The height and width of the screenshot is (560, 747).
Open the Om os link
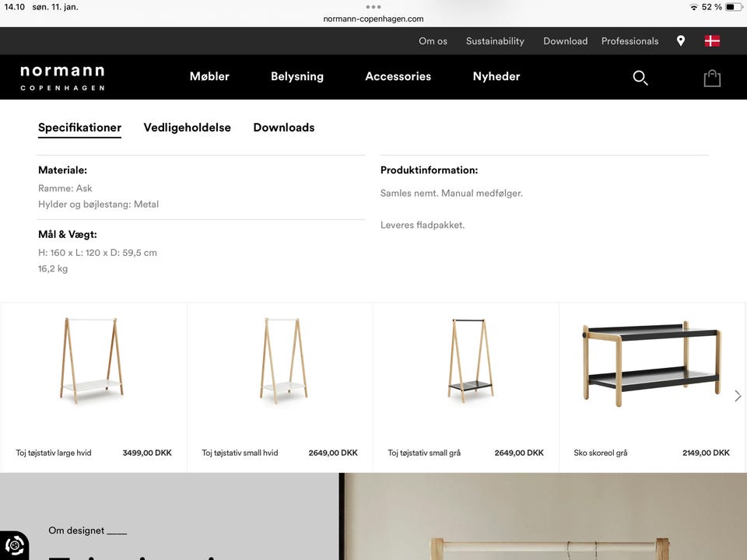[x=433, y=40]
